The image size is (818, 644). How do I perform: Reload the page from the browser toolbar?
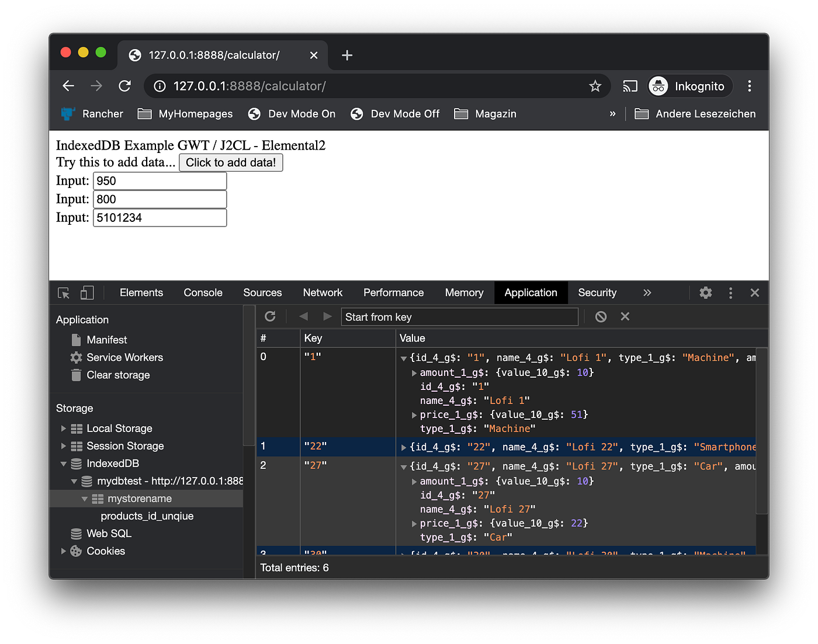124,86
